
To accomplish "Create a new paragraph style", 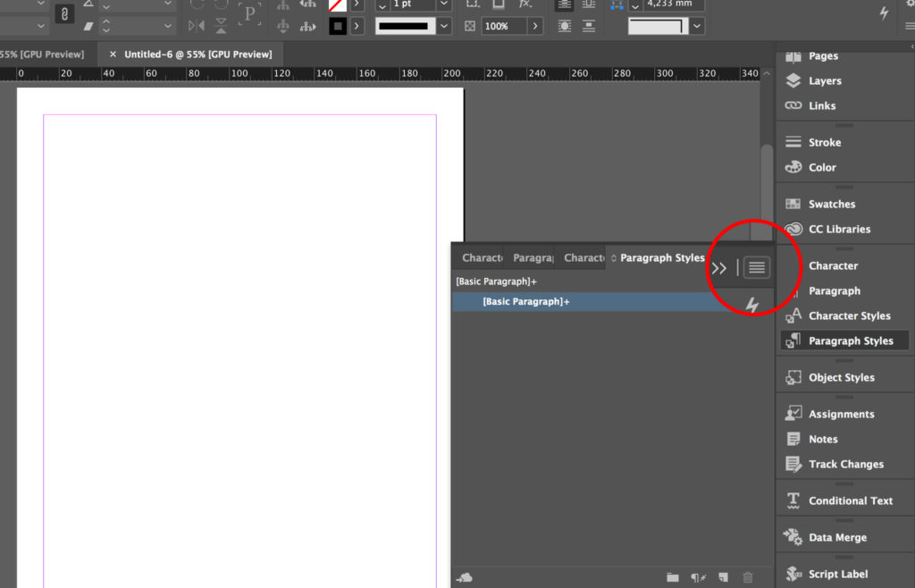I will point(724,577).
